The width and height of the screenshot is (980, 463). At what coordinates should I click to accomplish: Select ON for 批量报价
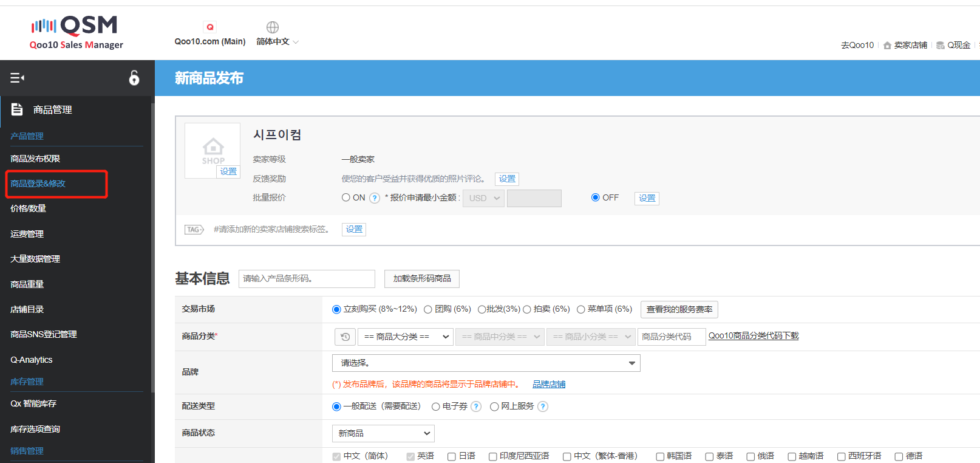346,197
